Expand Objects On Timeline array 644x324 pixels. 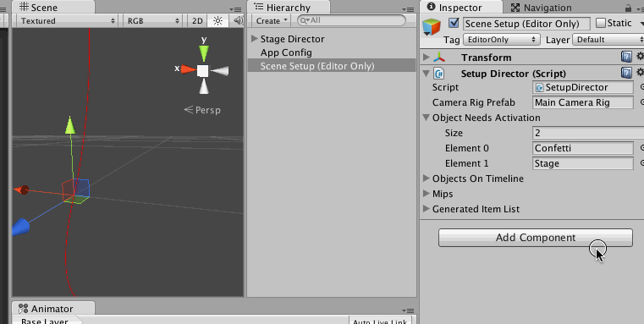coord(427,178)
